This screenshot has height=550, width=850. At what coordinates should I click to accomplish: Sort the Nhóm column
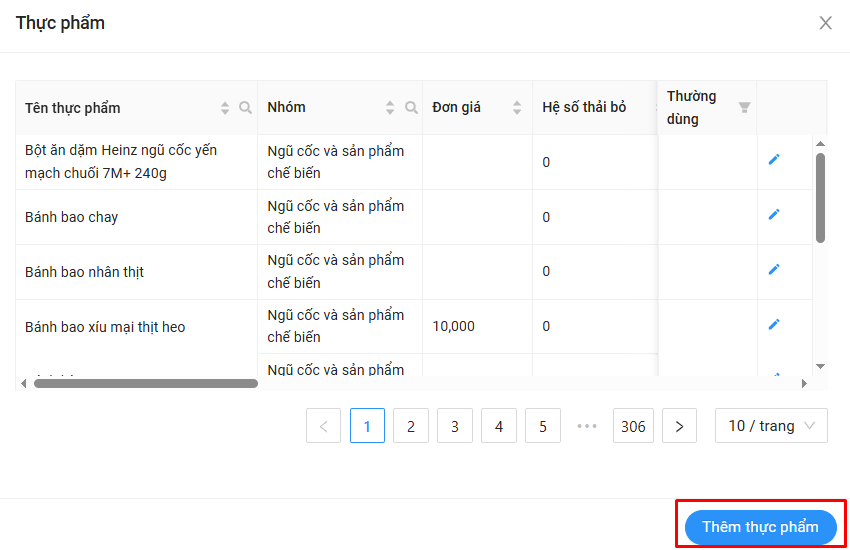coord(390,108)
